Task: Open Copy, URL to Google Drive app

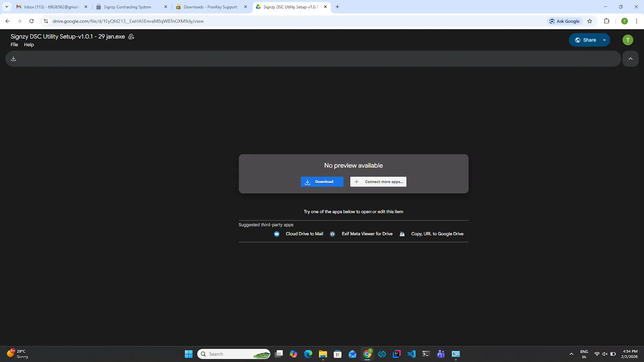Action: point(437,234)
